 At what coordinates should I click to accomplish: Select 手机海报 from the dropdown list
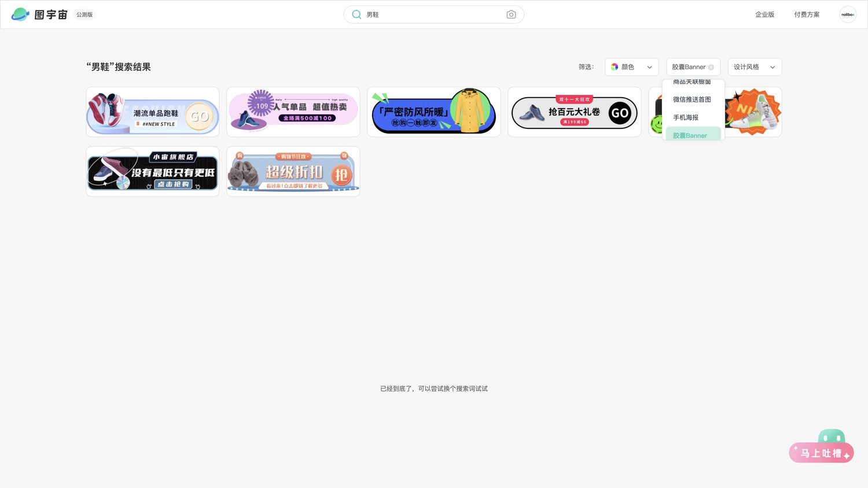point(686,117)
